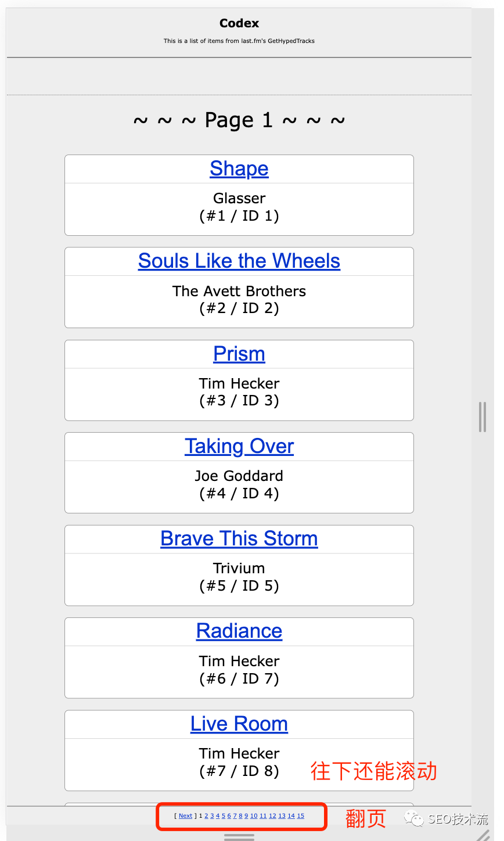Viewport: 504px width, 841px height.
Task: Jump to page 5 in pagination
Action: [224, 816]
